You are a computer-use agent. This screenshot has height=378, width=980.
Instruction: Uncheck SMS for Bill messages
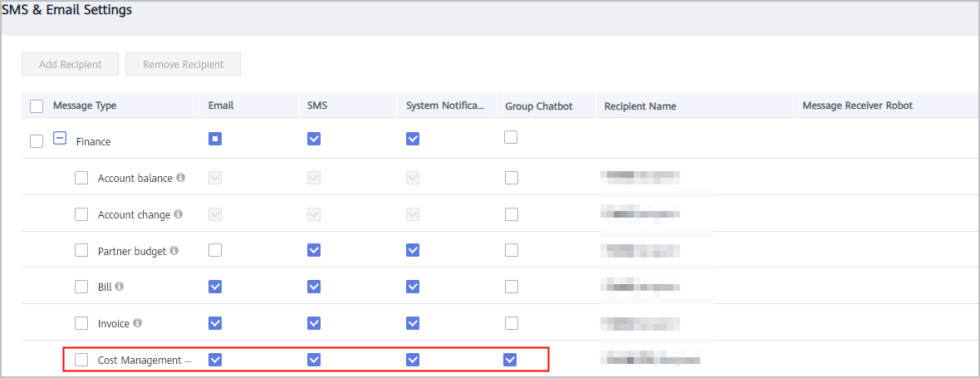314,286
